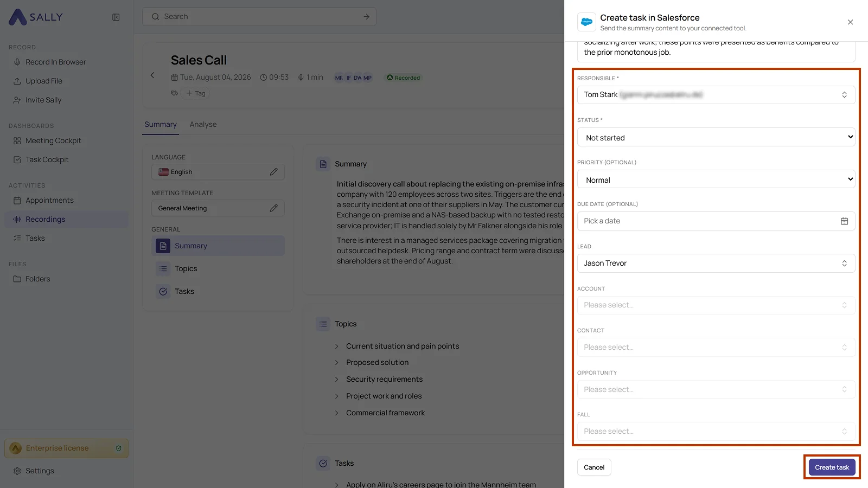Click the Appointments calendar icon
The height and width of the screenshot is (488, 868).
[17, 201]
